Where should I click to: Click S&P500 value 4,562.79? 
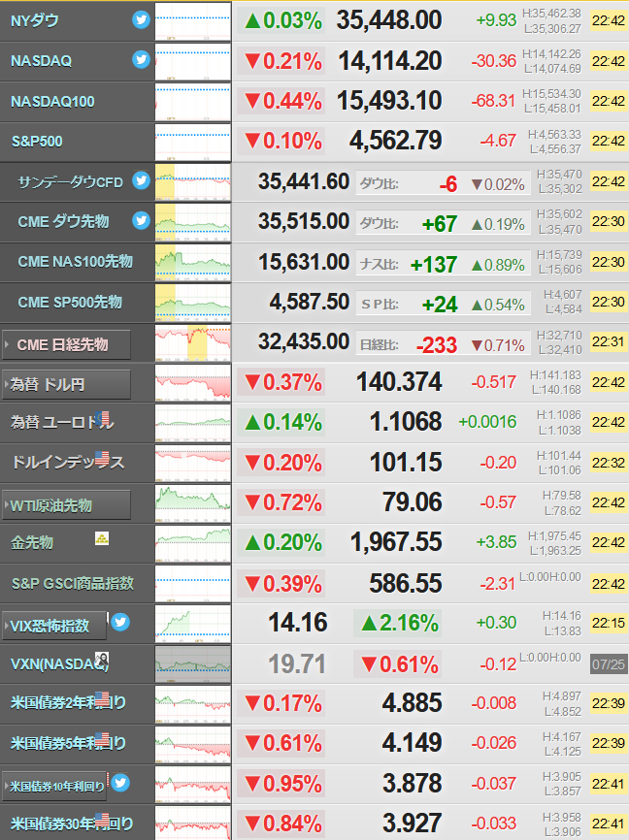point(396,141)
